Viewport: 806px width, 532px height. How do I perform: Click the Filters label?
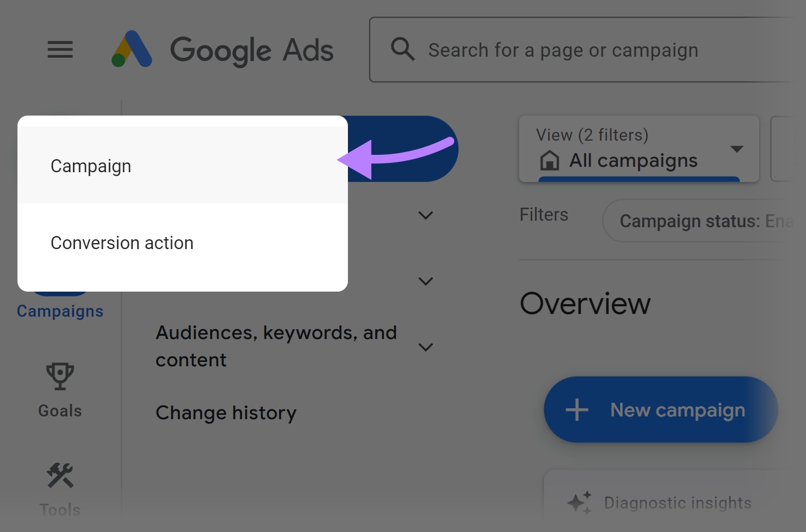click(x=544, y=214)
